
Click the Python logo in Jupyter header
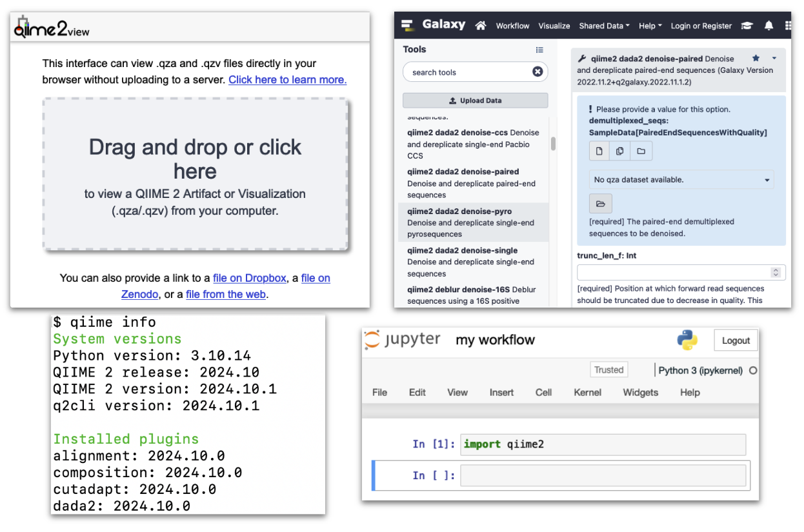click(688, 340)
